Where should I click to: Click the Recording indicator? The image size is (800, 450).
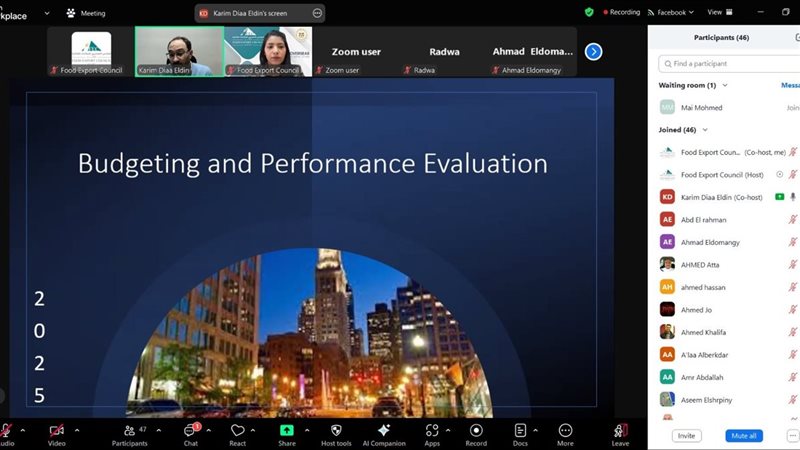point(621,12)
